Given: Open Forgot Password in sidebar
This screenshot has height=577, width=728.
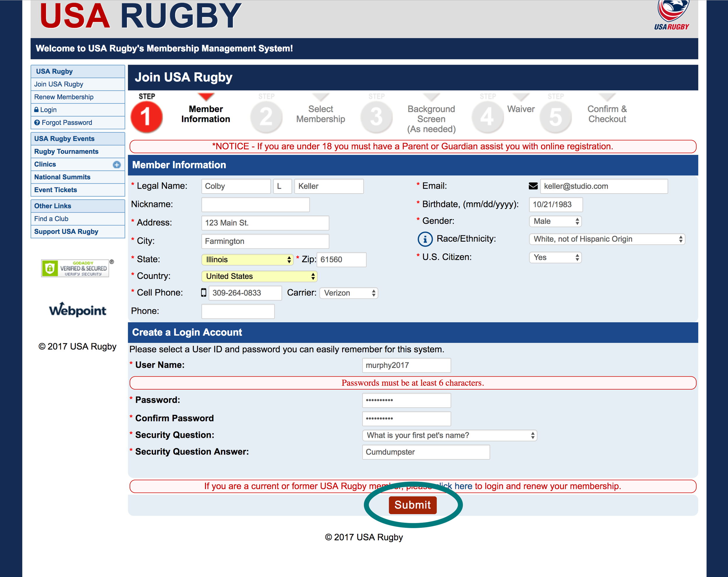Looking at the screenshot, I should click(x=78, y=123).
